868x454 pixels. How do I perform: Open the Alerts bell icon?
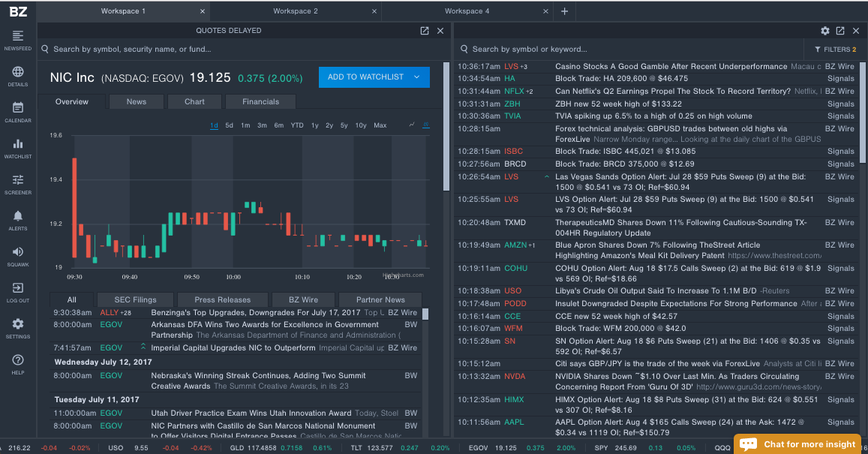tap(18, 216)
